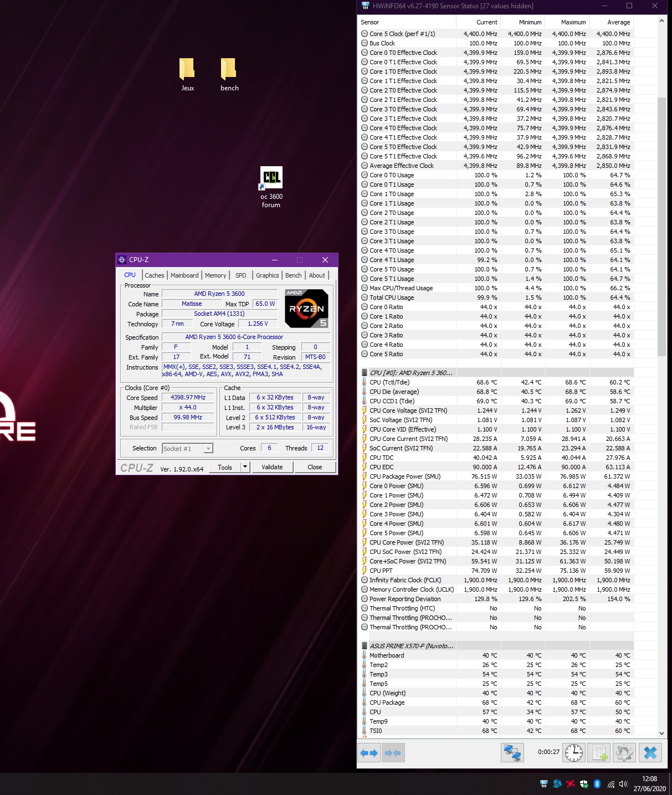Select the Thermal Throttling (HTC) row
672x795 pixels.
[x=496, y=608]
